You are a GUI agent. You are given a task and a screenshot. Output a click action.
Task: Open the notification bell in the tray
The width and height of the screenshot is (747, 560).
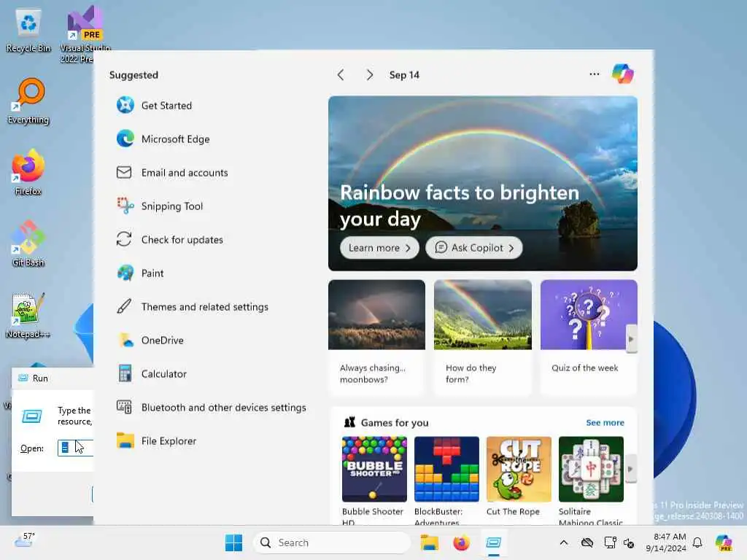point(697,542)
